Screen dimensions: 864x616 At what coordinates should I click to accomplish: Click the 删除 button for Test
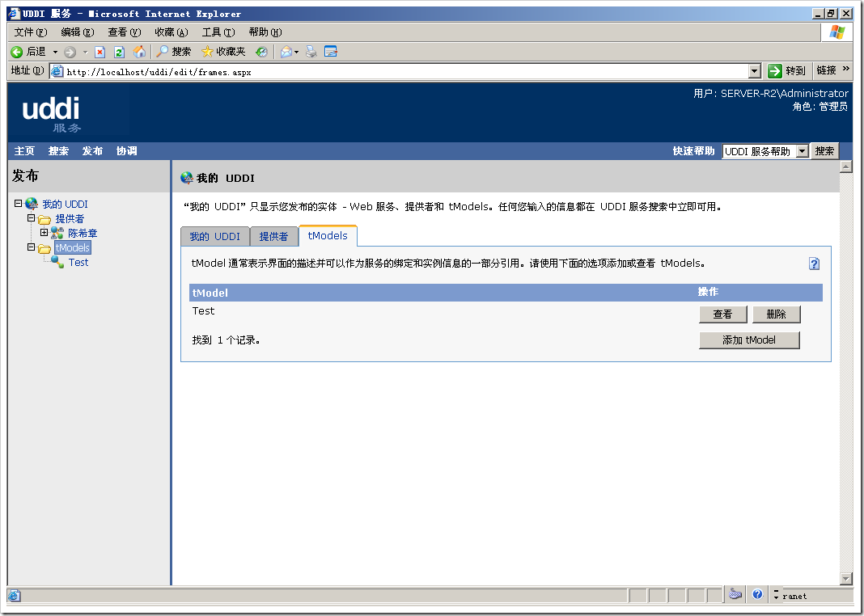tap(777, 314)
